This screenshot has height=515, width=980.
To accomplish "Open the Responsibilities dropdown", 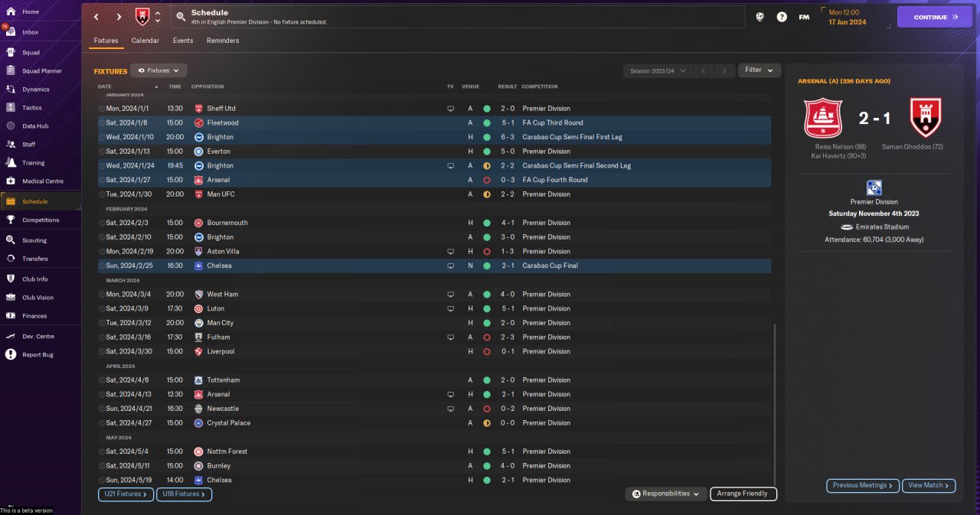I will click(x=665, y=494).
